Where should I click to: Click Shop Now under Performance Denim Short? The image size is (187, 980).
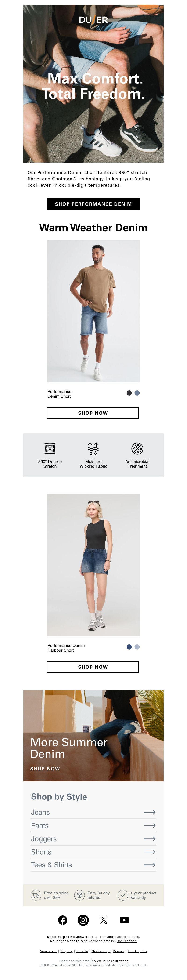coord(93,413)
